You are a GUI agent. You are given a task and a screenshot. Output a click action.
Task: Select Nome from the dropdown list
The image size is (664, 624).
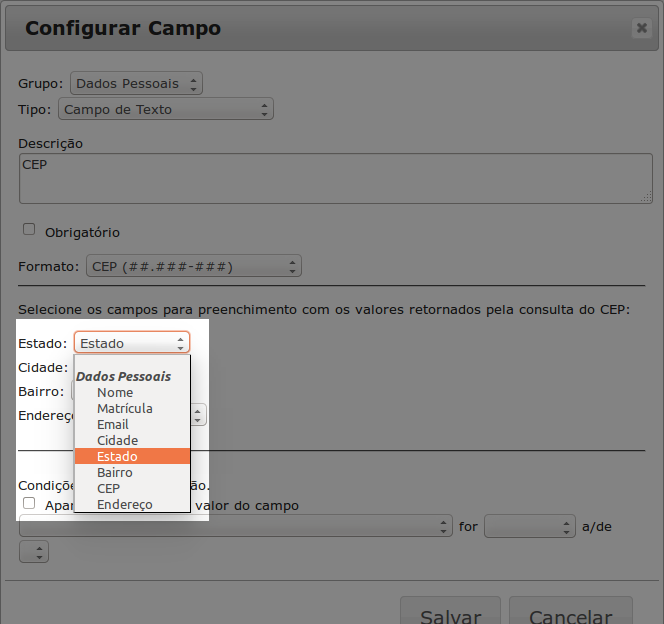(115, 392)
